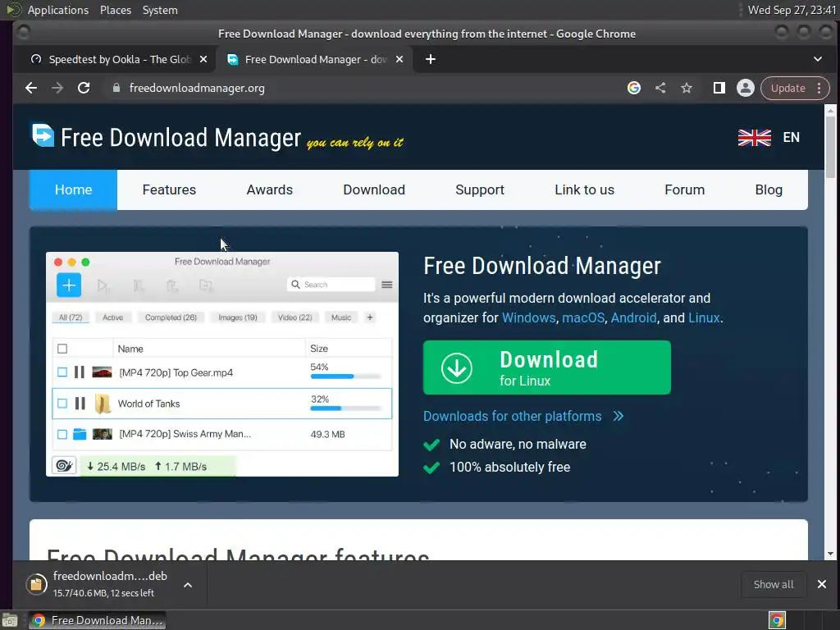This screenshot has width=840, height=630.
Task: Click Show all downloads button
Action: pos(774,584)
